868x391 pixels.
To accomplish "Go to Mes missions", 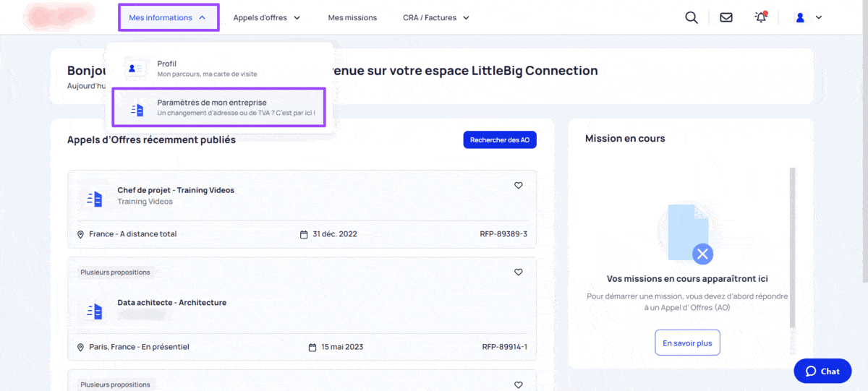I will [x=352, y=17].
